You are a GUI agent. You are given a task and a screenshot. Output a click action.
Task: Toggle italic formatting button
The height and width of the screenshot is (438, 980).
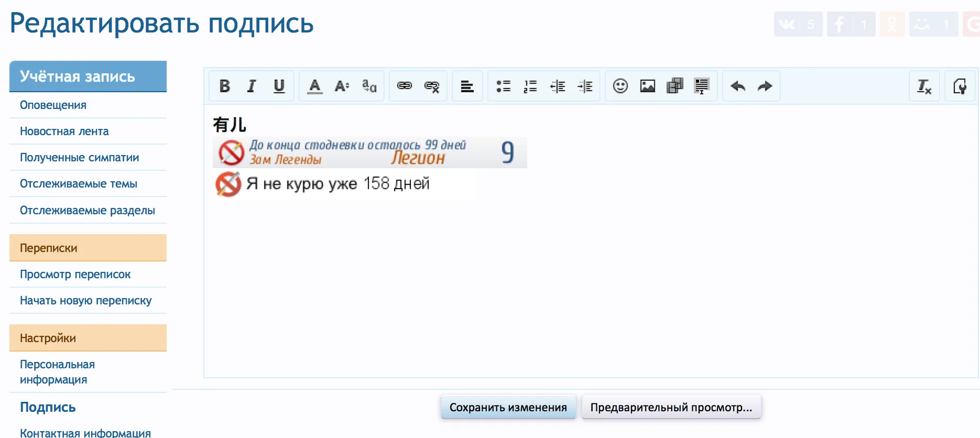252,86
